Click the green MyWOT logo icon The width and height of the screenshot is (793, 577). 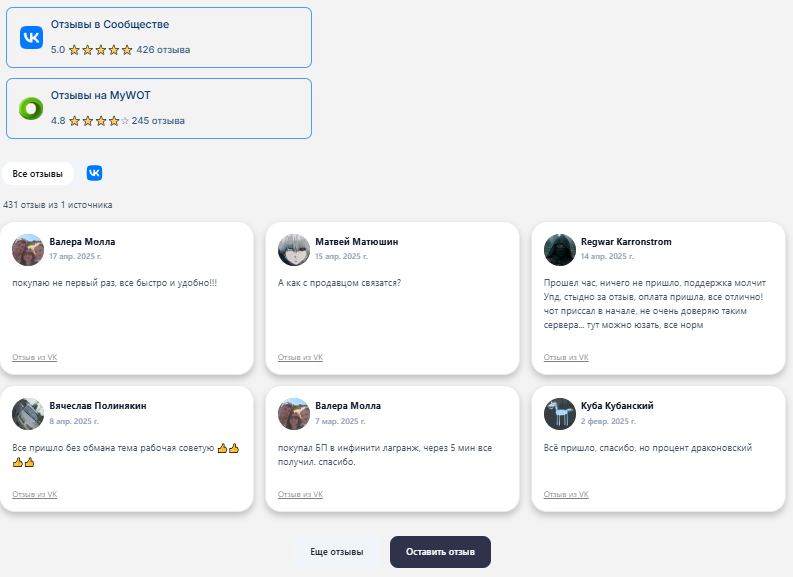pos(31,108)
